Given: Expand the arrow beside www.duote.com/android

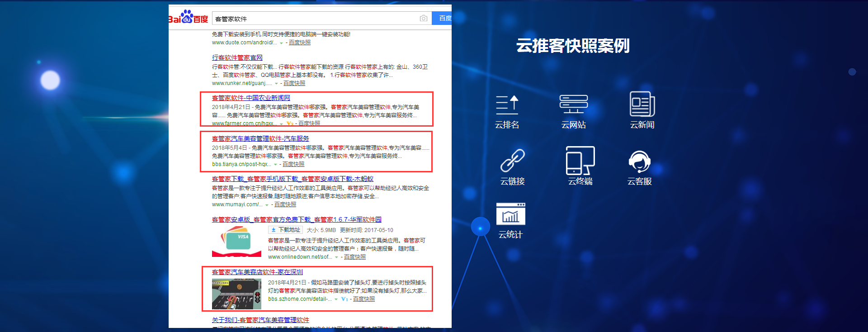Looking at the screenshot, I should click(281, 43).
